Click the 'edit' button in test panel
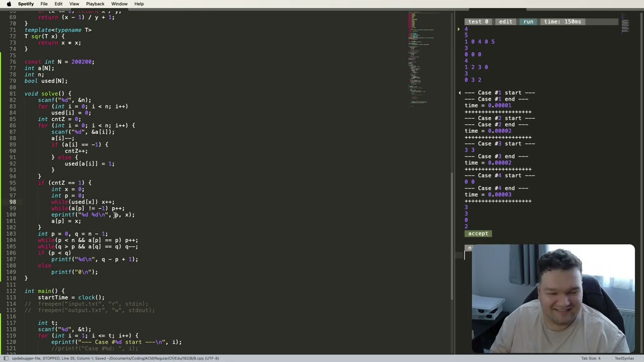The width and height of the screenshot is (644, 362). [505, 22]
